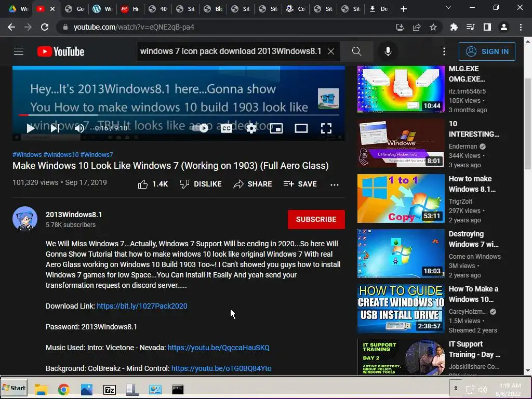This screenshot has width=532, height=399.
Task: Open Command Prompt from the taskbar
Action: [178, 389]
